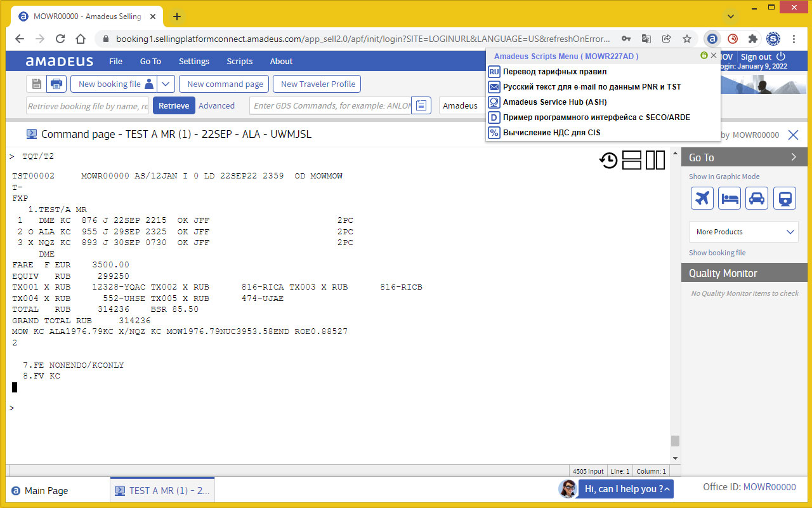Click the retrieve booking file input field

(88, 105)
